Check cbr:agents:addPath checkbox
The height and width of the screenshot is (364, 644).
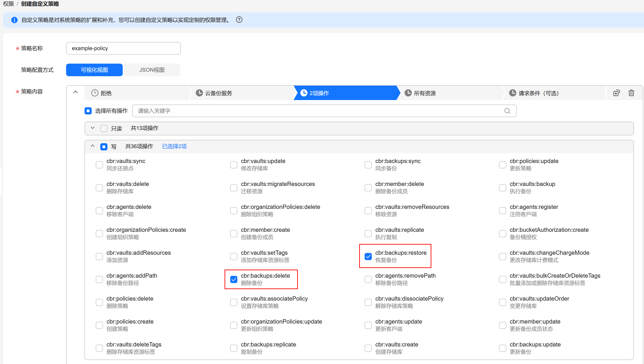pos(99,279)
